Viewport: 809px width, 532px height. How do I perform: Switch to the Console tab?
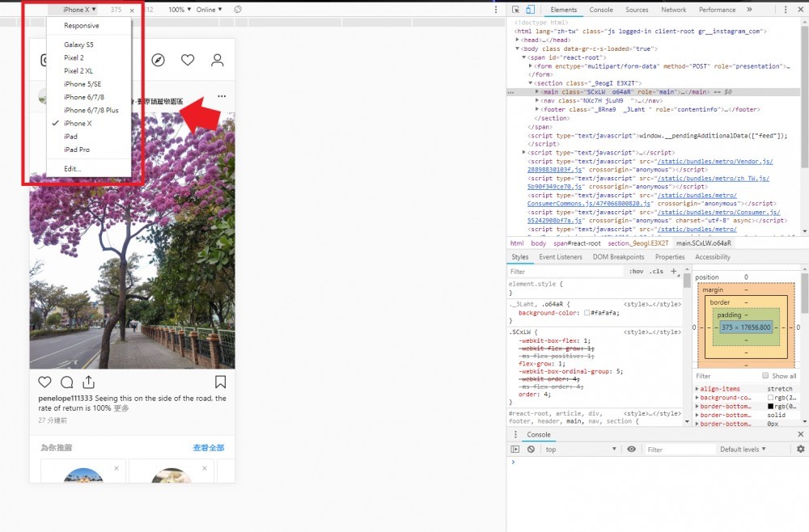(601, 9)
